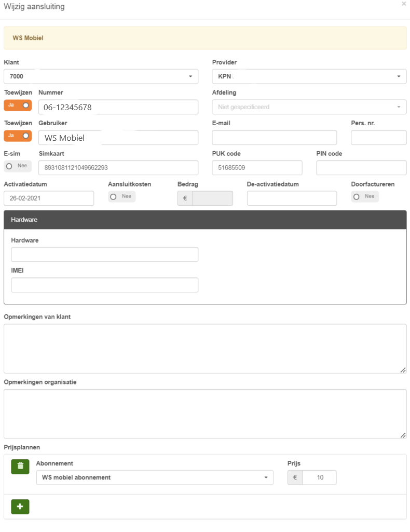The height and width of the screenshot is (532, 410).
Task: Click the Opmerkingen van klant textarea
Action: [205, 349]
